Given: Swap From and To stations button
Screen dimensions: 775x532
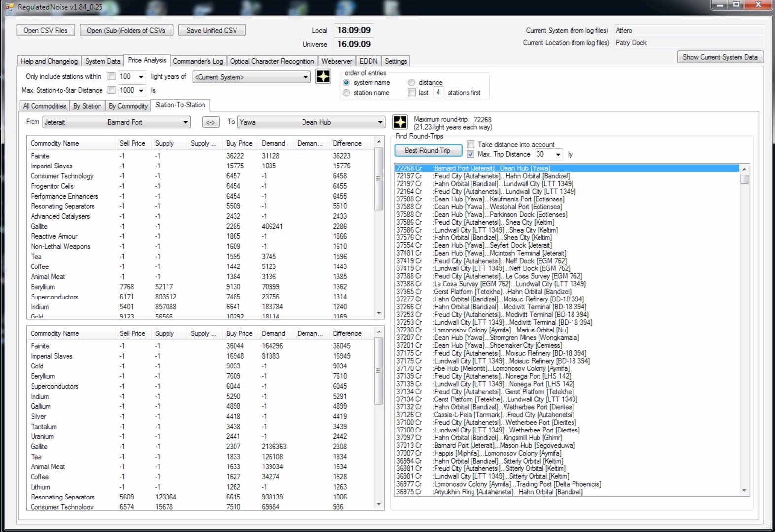Looking at the screenshot, I should pyautogui.click(x=210, y=122).
